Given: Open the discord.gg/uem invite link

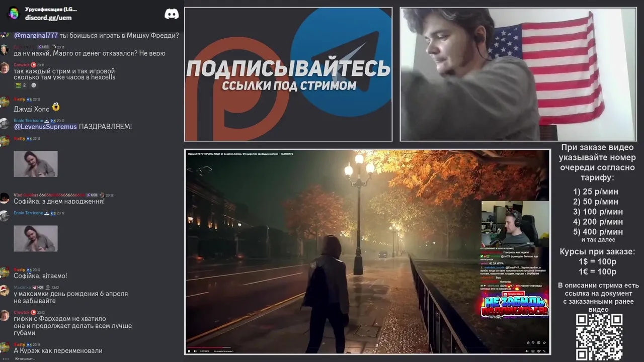Looking at the screenshot, I should tap(48, 18).
